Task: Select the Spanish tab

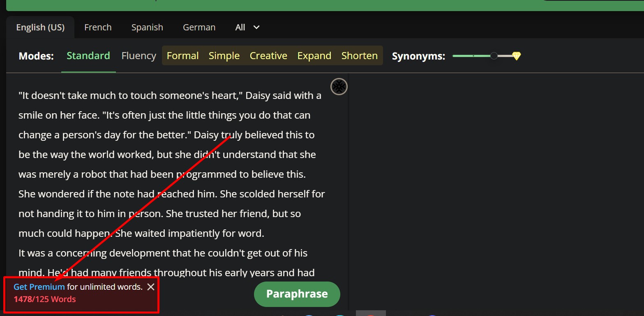Action: click(x=147, y=27)
